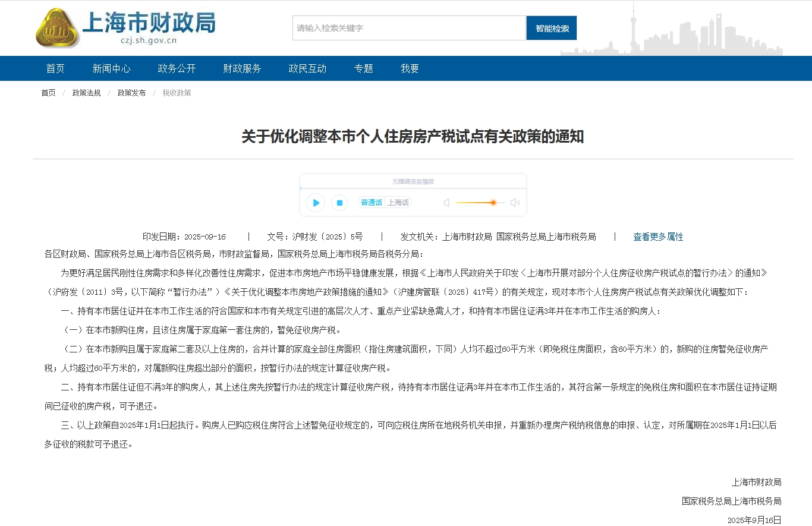The width and height of the screenshot is (812, 526).
Task: Click the signature line 国家税务总局上海市税务局
Action: (732, 501)
